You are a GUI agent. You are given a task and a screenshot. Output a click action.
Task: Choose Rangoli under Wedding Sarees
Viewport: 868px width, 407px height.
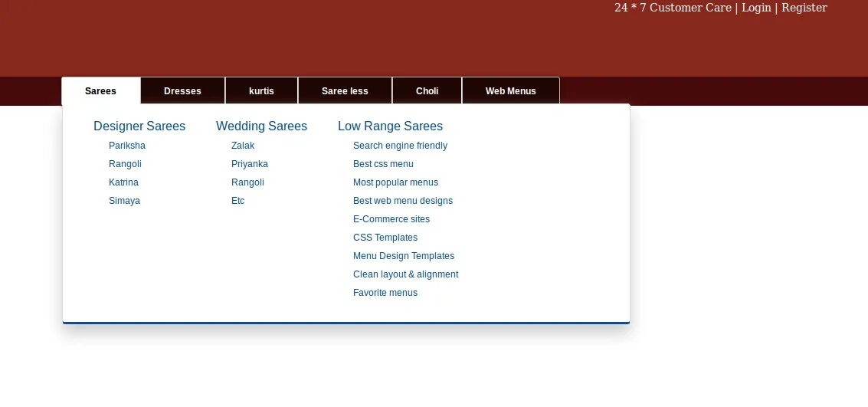[247, 182]
